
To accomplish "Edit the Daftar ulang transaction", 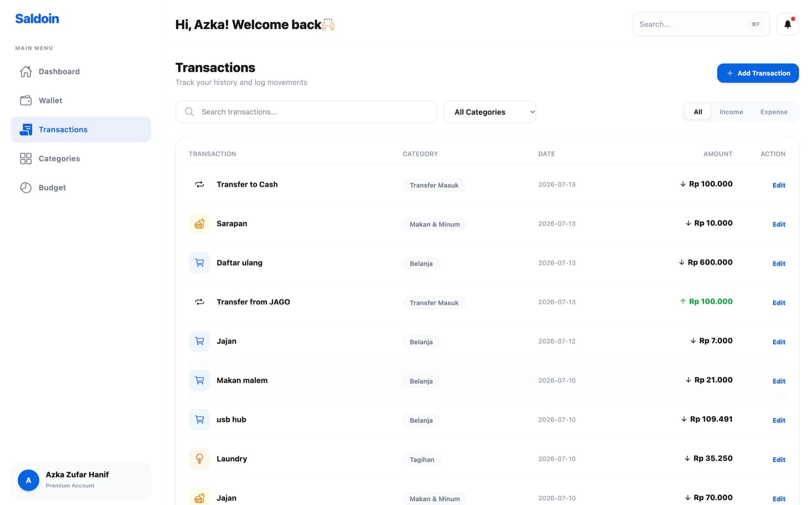I will (x=779, y=264).
